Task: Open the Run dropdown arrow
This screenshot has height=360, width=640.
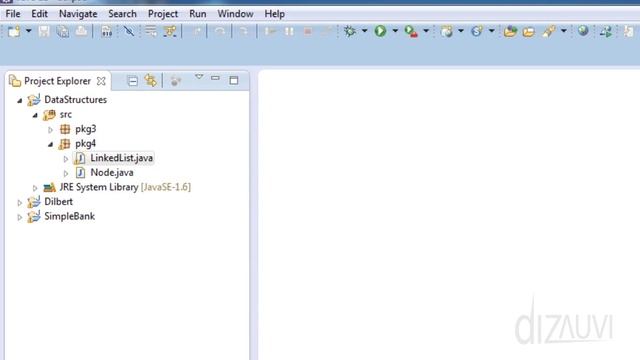Action: click(x=395, y=31)
